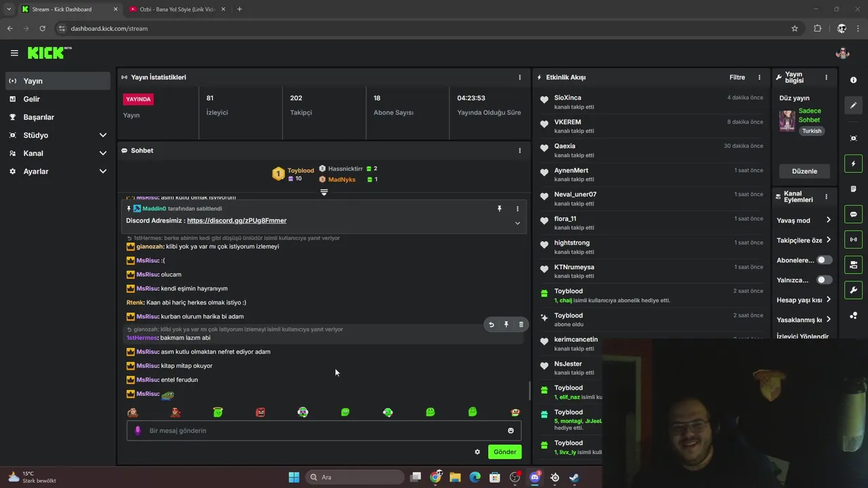Click the Filtre button in activity feed

tap(737, 77)
